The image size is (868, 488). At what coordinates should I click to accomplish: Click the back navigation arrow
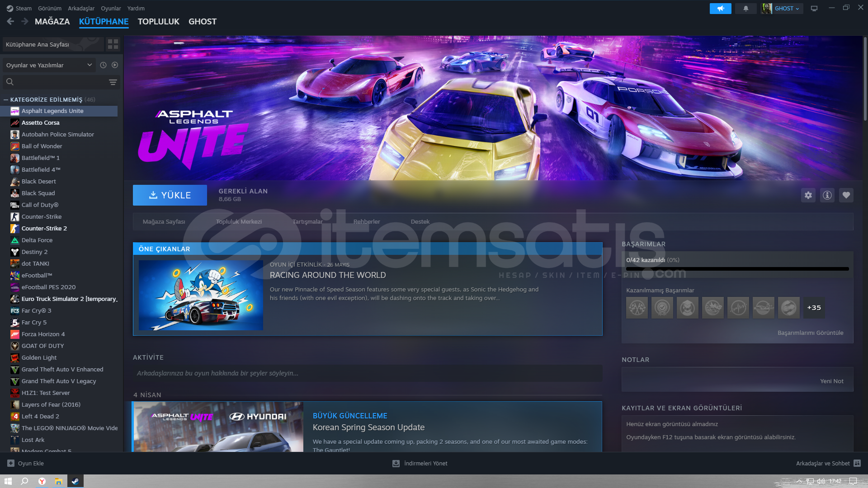pyautogui.click(x=11, y=21)
